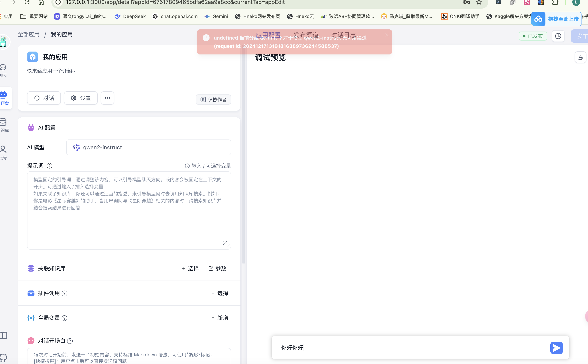Click 选择 for 插件调用
The width and height of the screenshot is (588, 364).
[x=219, y=293]
